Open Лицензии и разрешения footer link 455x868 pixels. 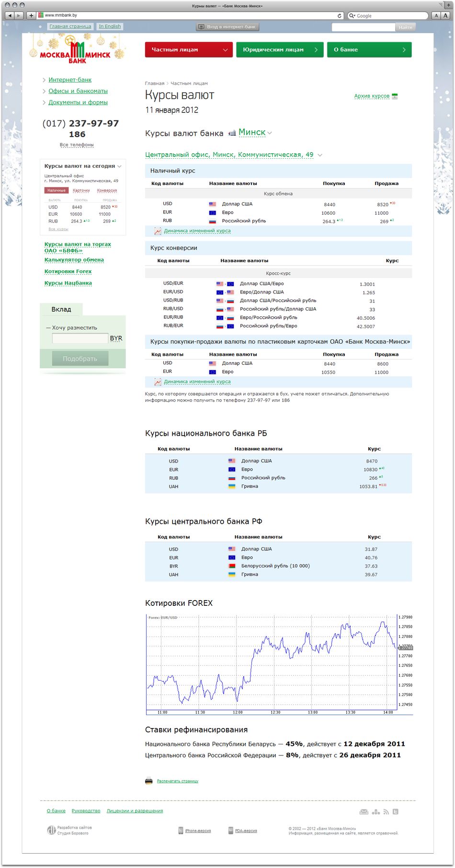[x=135, y=811]
